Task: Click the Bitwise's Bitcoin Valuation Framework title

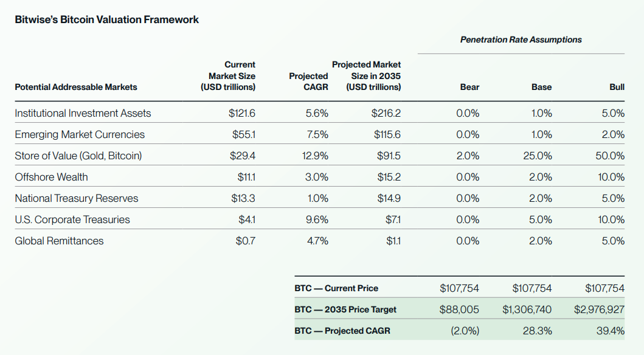Action: [106, 19]
